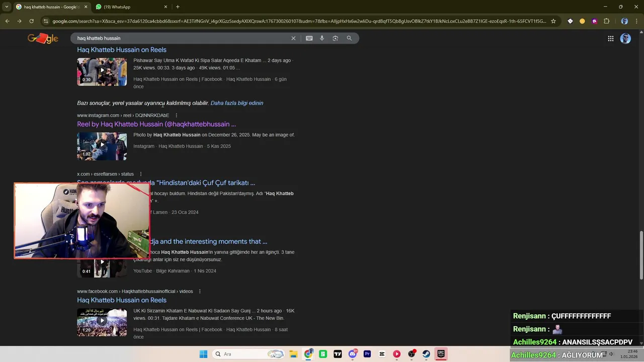This screenshot has width=644, height=362.
Task: Open the Chrome extensions puzzle menu
Action: [x=606, y=21]
